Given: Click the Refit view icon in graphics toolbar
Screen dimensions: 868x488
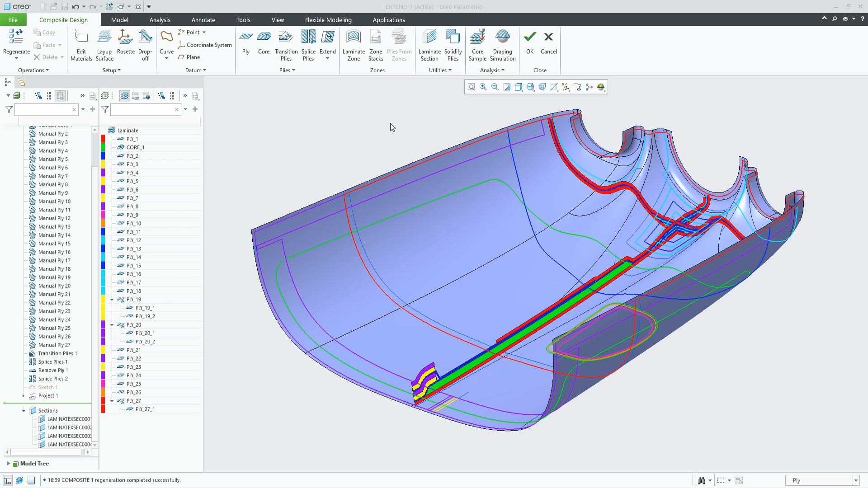Looking at the screenshot, I should 472,87.
